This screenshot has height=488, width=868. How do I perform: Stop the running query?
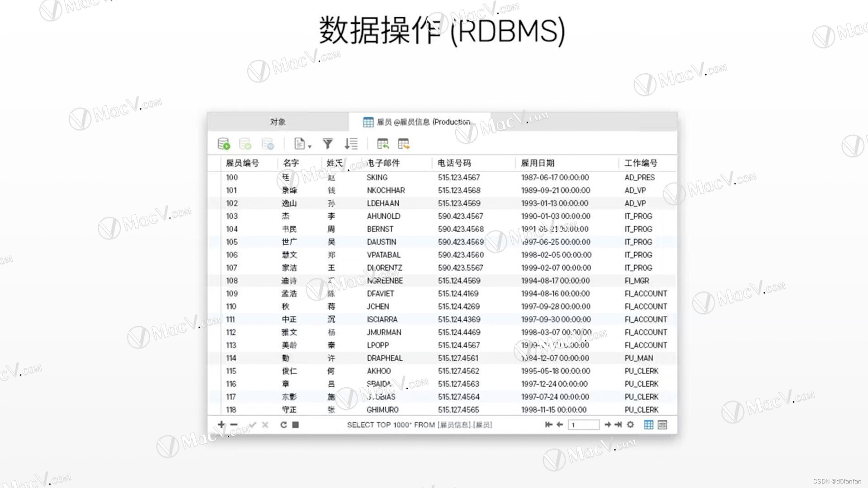coord(296,425)
